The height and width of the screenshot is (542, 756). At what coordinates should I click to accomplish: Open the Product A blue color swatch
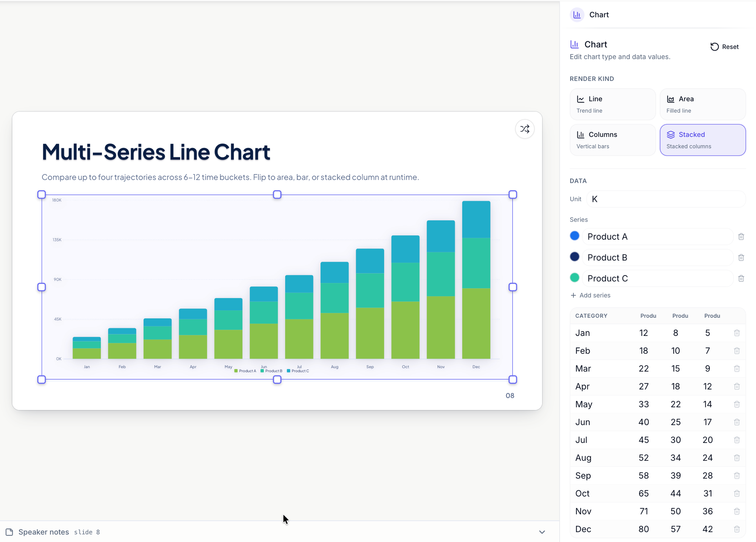(x=575, y=236)
